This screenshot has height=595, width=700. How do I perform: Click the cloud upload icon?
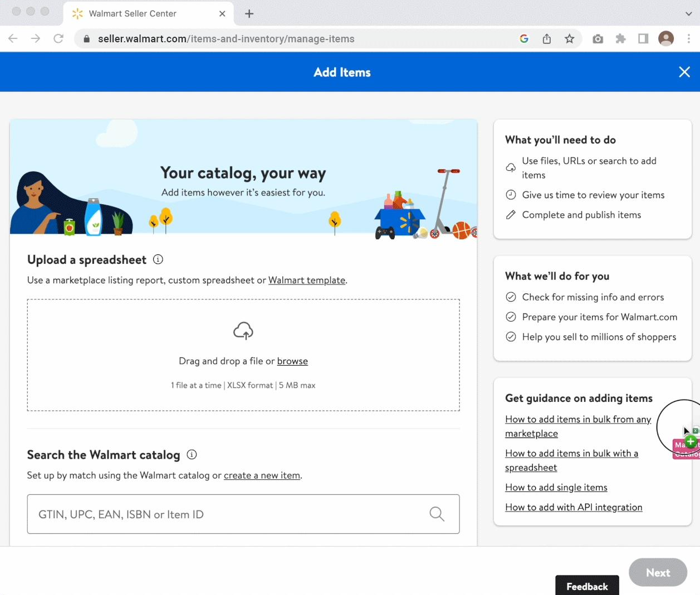243,331
